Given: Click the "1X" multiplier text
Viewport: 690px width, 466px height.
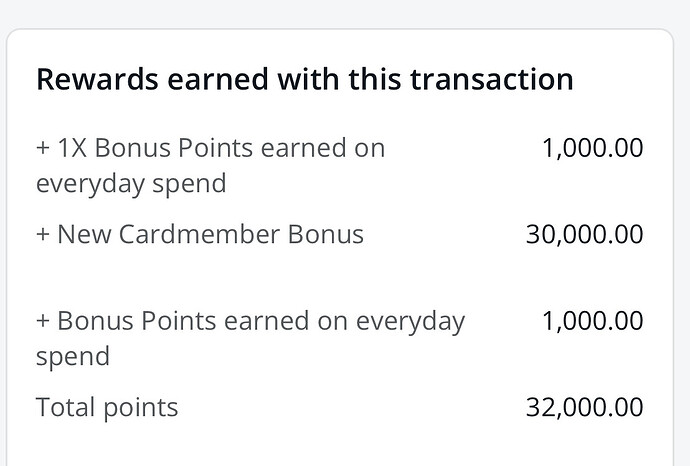Looking at the screenshot, I should pos(73,148).
